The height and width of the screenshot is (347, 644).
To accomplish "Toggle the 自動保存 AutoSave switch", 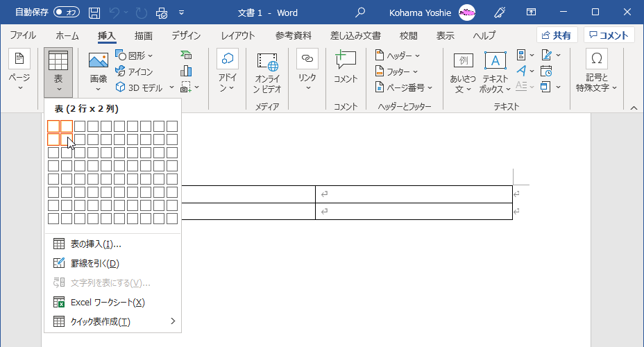I will click(67, 12).
